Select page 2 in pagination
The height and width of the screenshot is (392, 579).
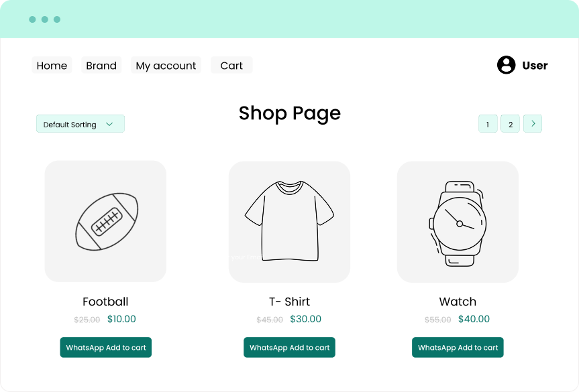[510, 123]
